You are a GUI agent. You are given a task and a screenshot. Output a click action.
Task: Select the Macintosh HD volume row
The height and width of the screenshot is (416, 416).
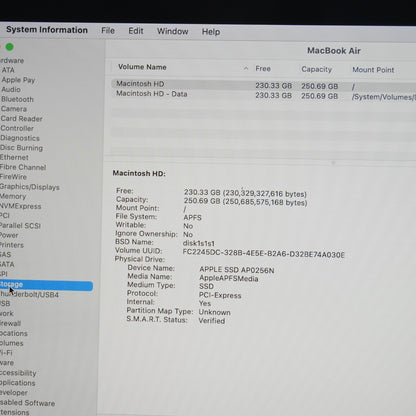point(263,84)
